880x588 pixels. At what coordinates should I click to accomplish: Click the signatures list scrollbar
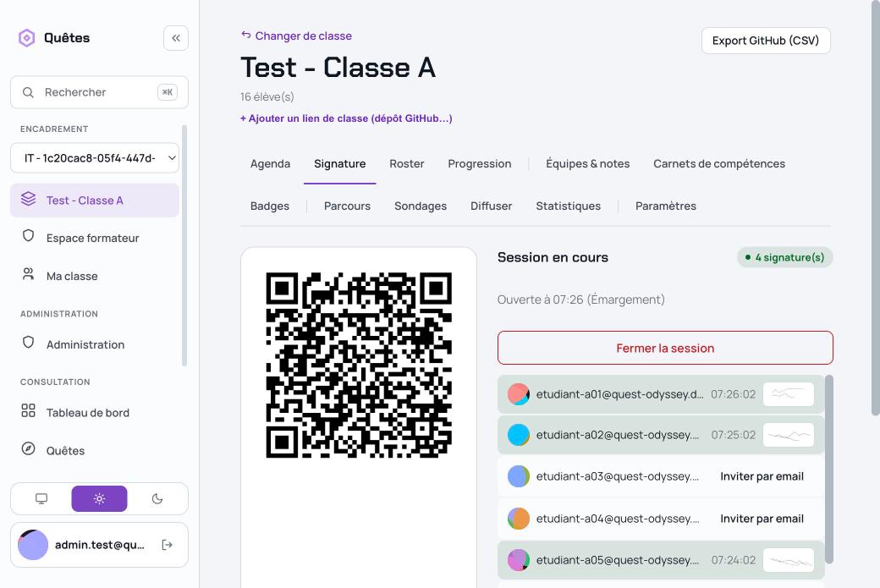tap(829, 469)
